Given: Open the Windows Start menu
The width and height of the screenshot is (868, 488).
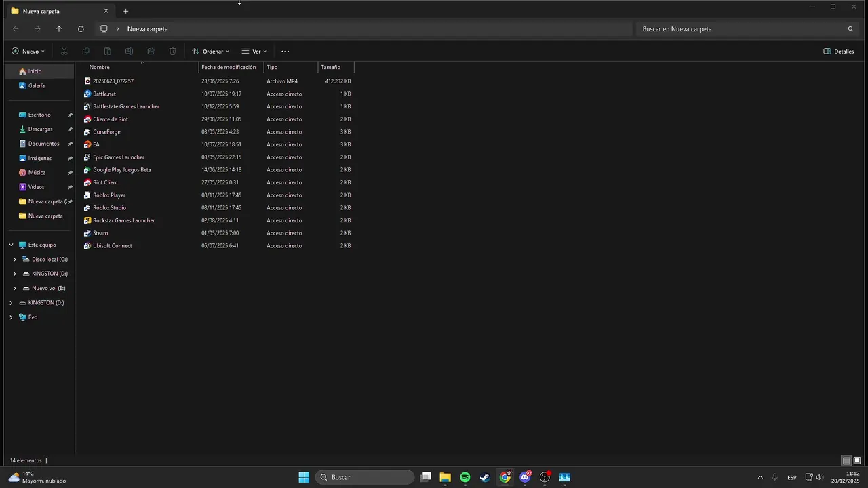Looking at the screenshot, I should [x=304, y=477].
